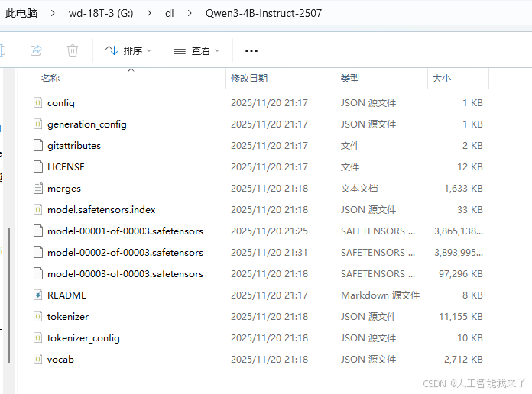Select the file named vocab
This screenshot has width=532, height=394.
[60, 359]
